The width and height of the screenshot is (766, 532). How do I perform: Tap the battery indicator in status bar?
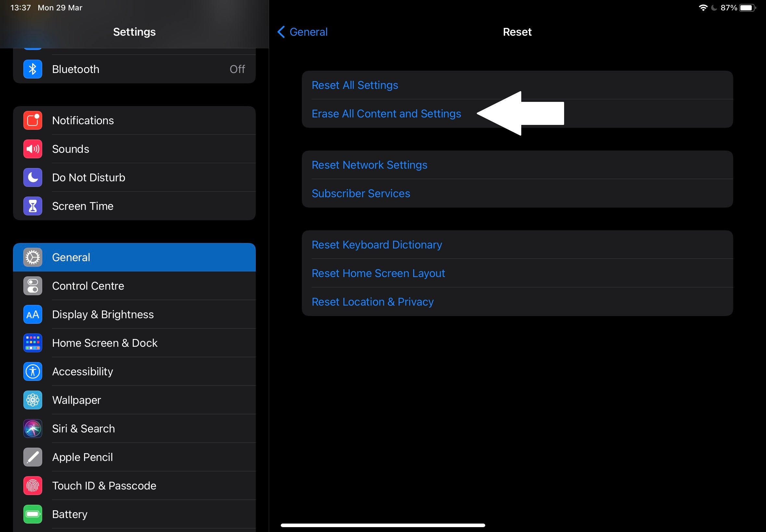(747, 8)
